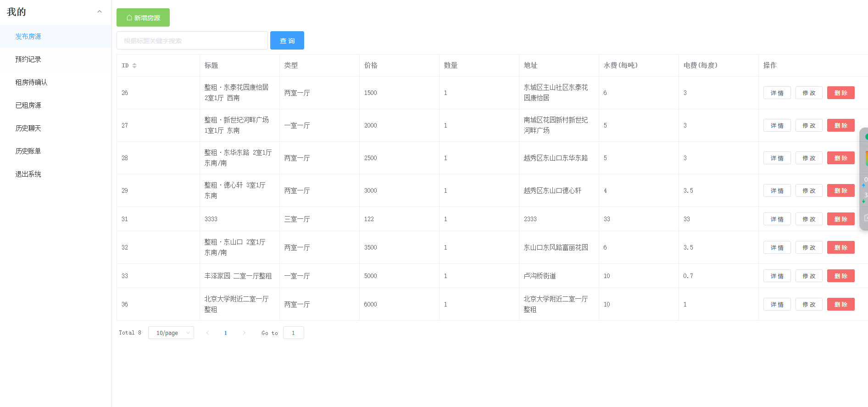Click 修改 for listing ID 32
868x407 pixels.
click(x=809, y=247)
